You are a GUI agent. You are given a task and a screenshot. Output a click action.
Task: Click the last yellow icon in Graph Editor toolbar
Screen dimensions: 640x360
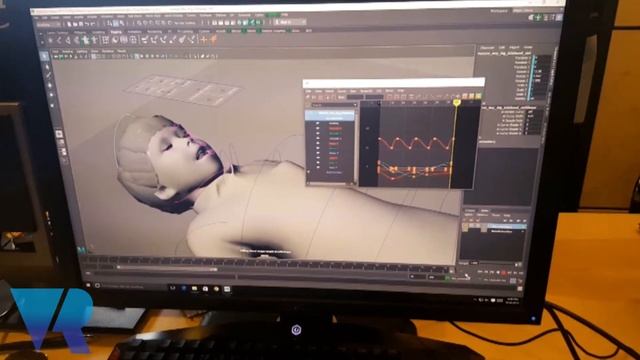point(478,96)
